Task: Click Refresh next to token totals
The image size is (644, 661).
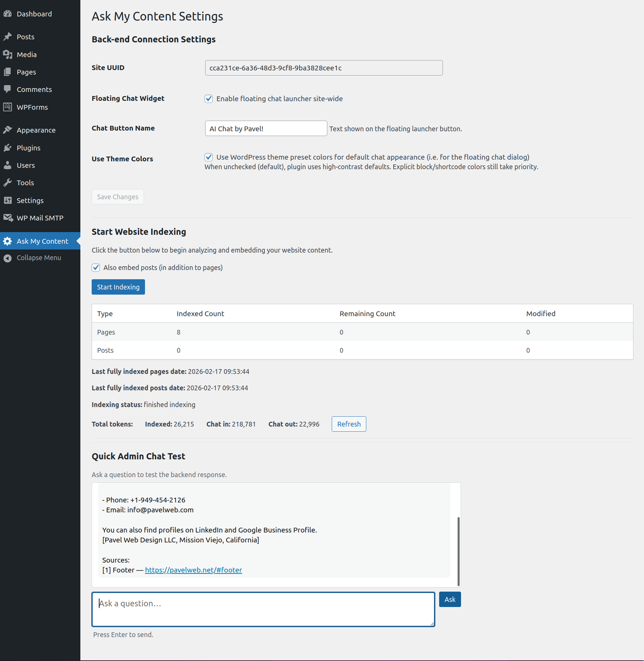Action: coord(349,424)
